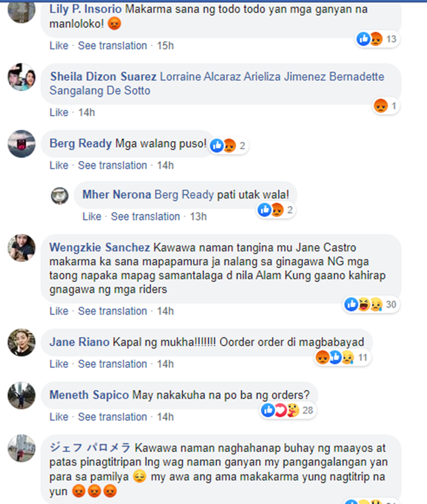Image resolution: width=427 pixels, height=504 pixels.
Task: Click the 14h timestamp on Meneth Sapico's comment
Action: point(166,417)
